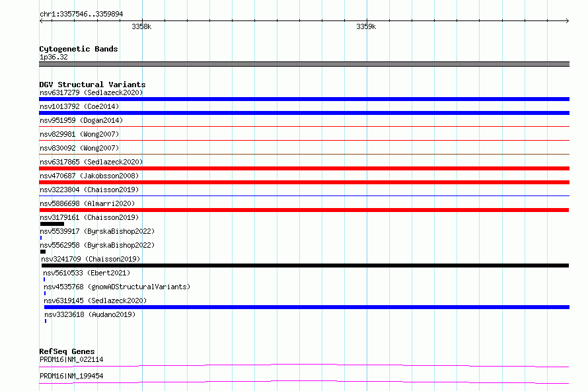Select the nsv5610533 (Ebert2021) label
This screenshot has height=391, width=588.
point(87,273)
